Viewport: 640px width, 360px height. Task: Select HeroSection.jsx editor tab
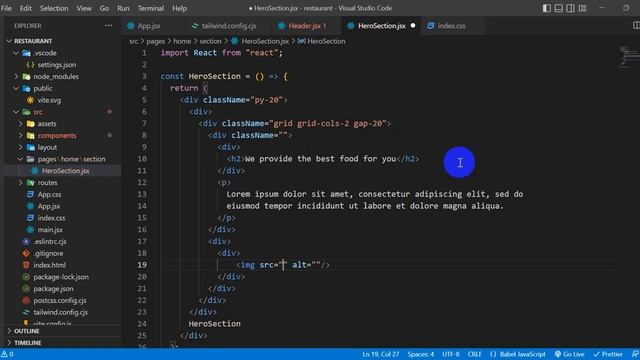382,26
